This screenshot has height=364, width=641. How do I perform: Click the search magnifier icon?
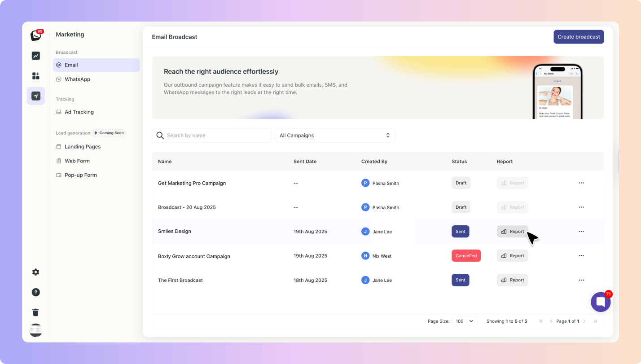160,136
